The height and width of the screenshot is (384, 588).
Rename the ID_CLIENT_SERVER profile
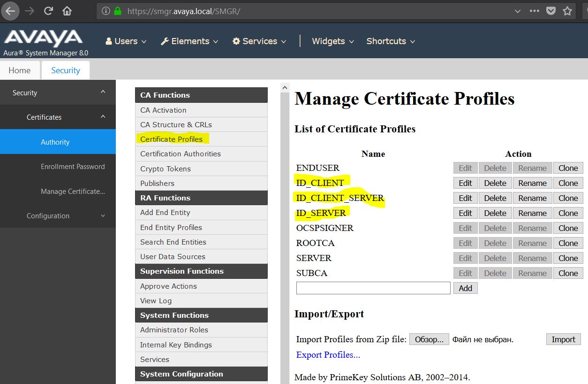(532, 198)
